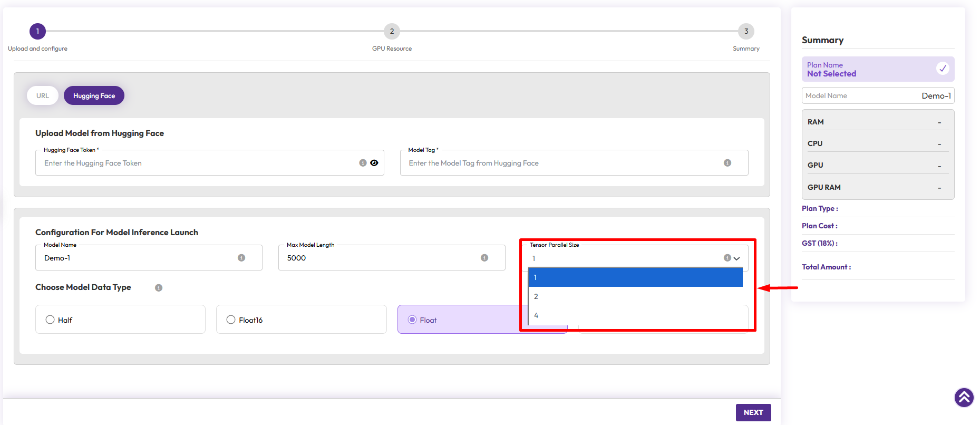Viewport: 980px width, 425px height.
Task: Select the Half data type radio button
Action: tap(50, 320)
